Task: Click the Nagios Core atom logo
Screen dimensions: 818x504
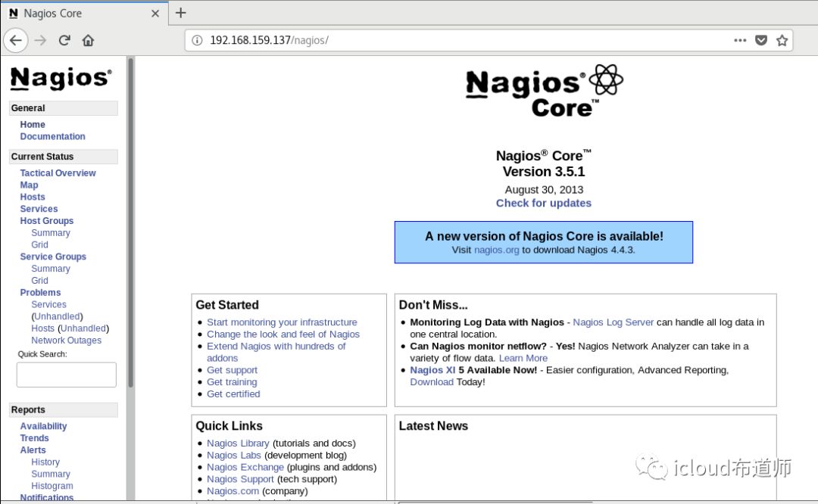Action: click(x=544, y=90)
